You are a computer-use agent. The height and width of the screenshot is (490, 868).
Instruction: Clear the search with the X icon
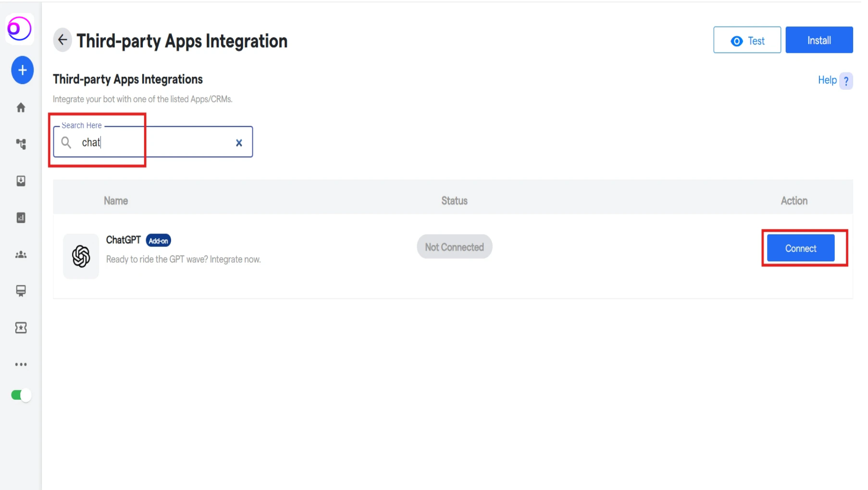click(239, 143)
